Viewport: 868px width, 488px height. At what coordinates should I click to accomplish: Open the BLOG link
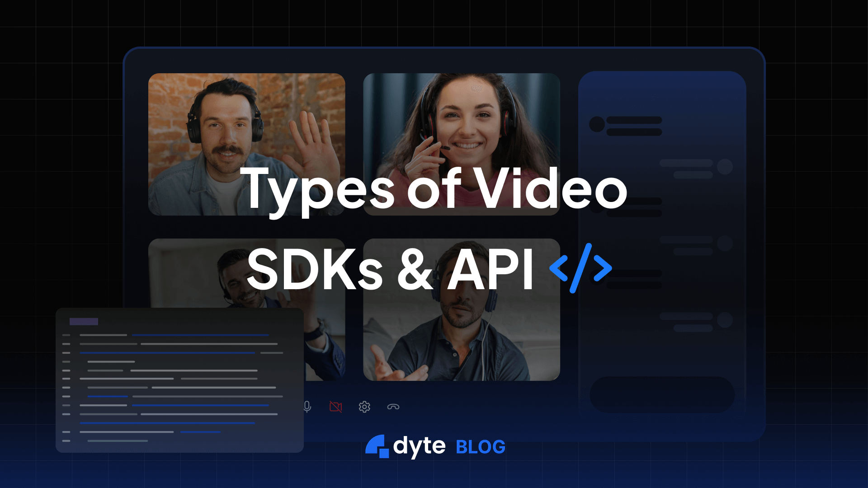(x=480, y=447)
